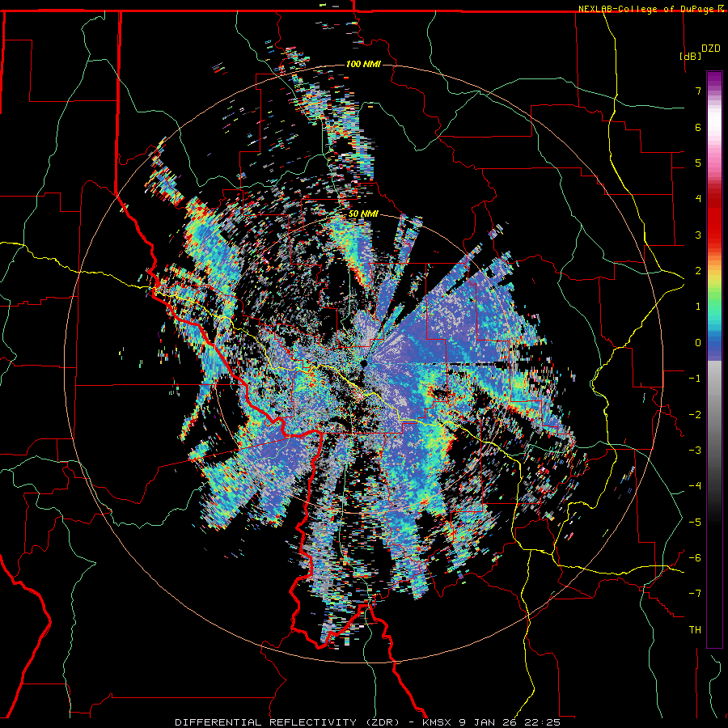Select the 7 value on the color scale
Screen dimensions: 728x728
698,91
